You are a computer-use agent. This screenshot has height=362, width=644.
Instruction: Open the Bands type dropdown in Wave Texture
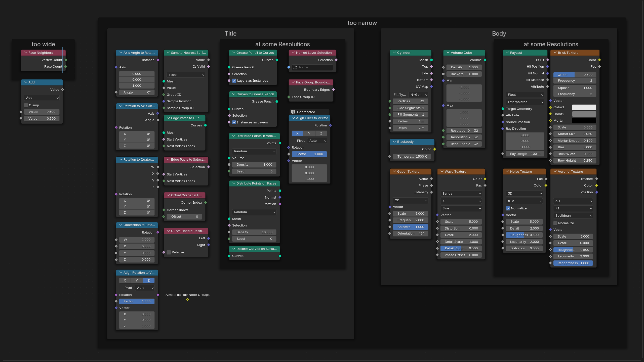pos(461,194)
